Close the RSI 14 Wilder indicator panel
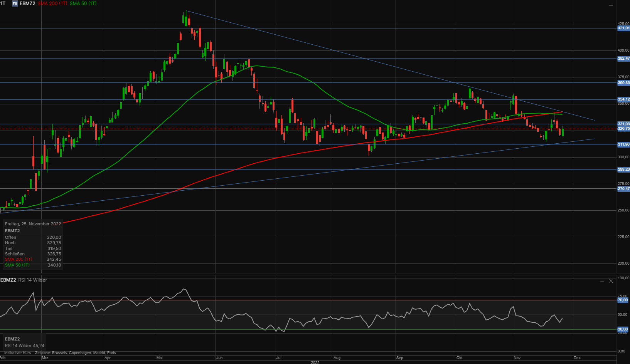The height and width of the screenshot is (364, 630). click(x=611, y=281)
